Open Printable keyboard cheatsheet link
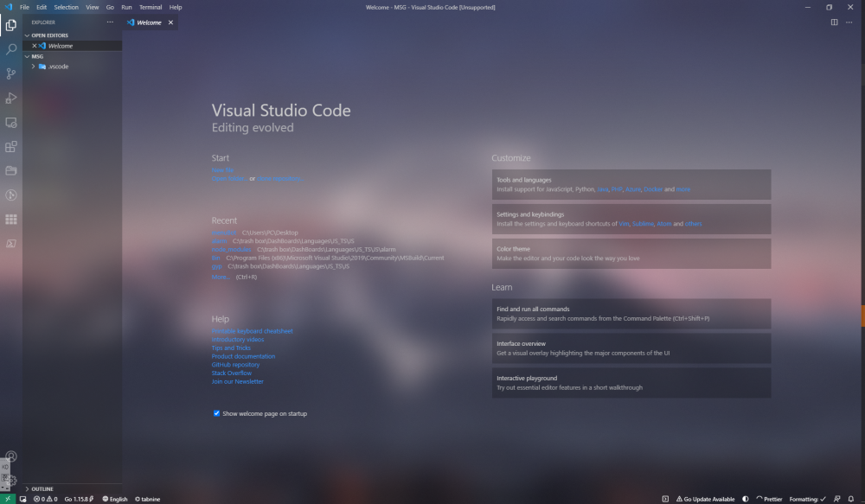Viewport: 865px width, 504px height. point(252,331)
